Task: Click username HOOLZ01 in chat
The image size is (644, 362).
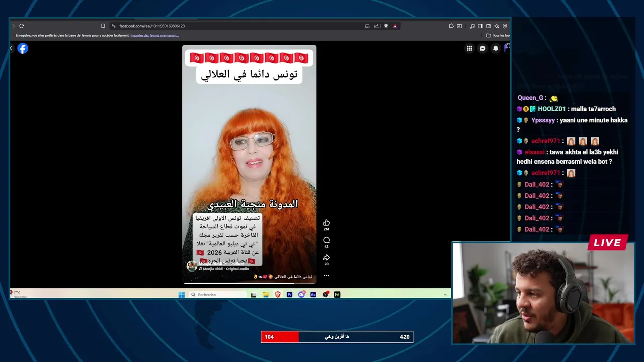Action: pos(552,109)
